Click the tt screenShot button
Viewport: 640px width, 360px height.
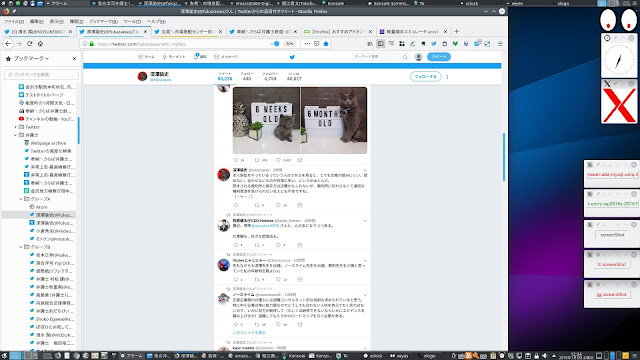(611, 264)
